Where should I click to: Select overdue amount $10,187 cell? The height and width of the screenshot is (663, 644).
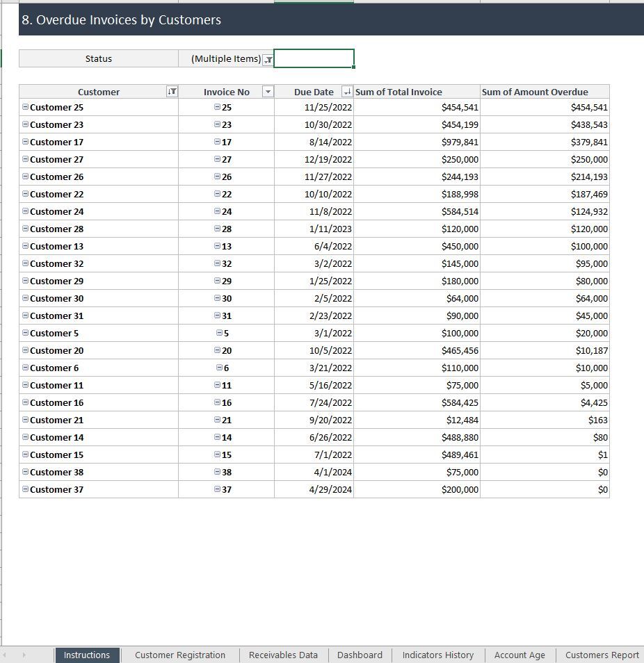[545, 350]
